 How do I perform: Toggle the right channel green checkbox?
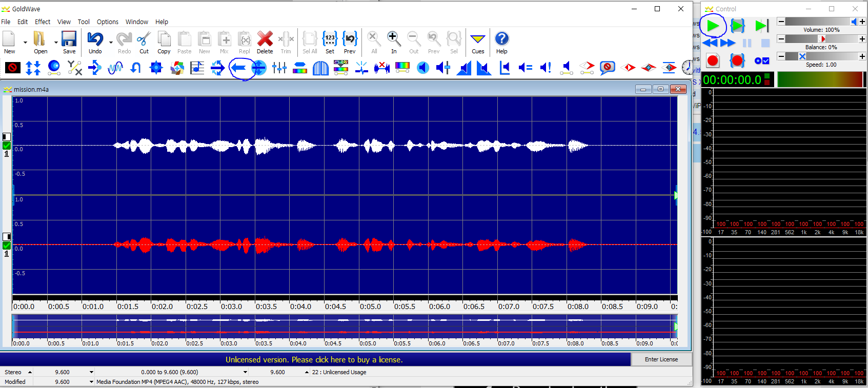7,246
